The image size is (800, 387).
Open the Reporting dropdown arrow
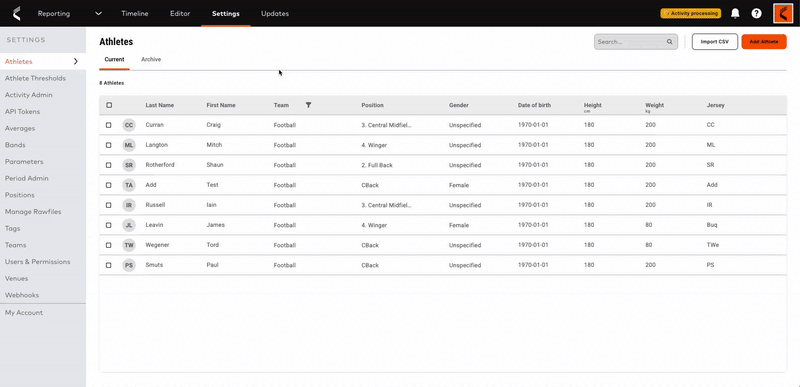tap(98, 14)
